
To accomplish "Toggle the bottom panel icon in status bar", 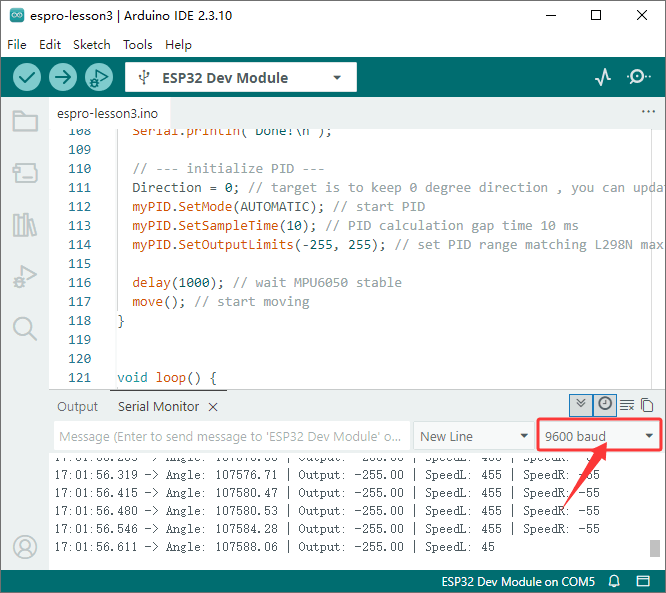I will coord(643,581).
